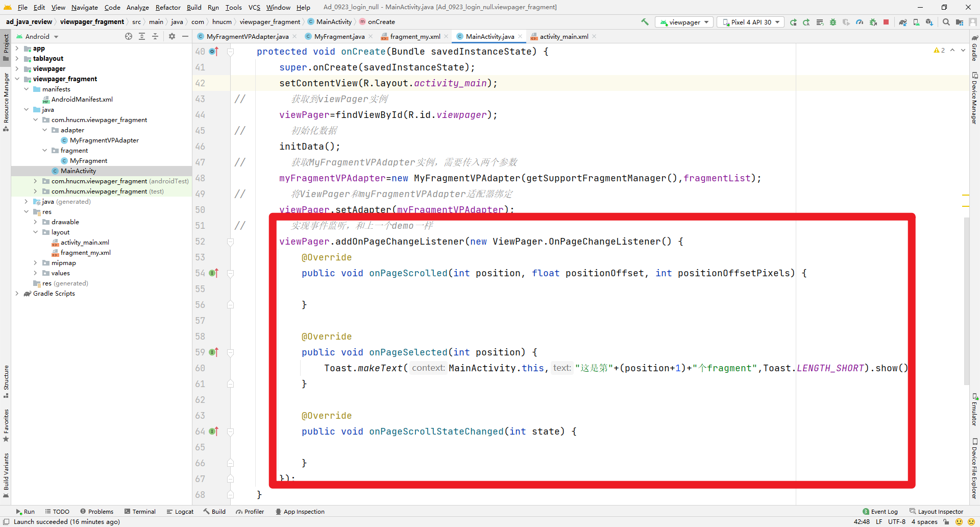Image resolution: width=980 pixels, height=527 pixels.
Task: Switch to fragment_my.xml editor tab
Action: click(415, 36)
